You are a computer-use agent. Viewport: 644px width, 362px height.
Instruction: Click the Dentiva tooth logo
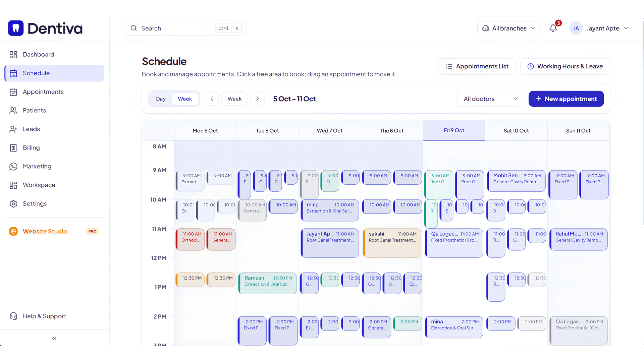(16, 28)
